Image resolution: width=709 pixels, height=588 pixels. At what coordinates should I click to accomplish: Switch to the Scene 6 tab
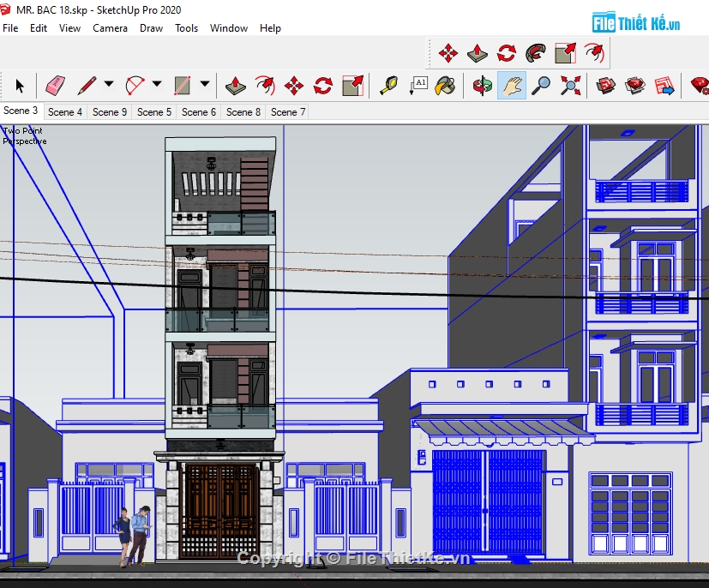click(199, 111)
